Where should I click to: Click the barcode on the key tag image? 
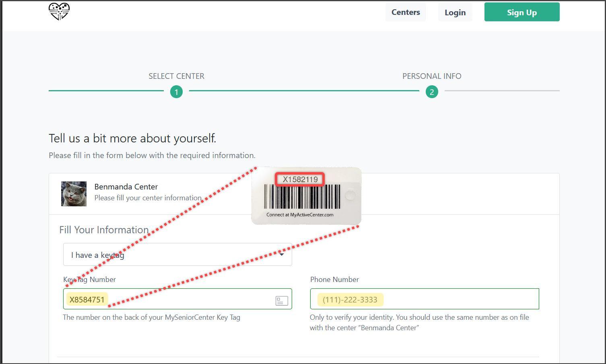[302, 197]
